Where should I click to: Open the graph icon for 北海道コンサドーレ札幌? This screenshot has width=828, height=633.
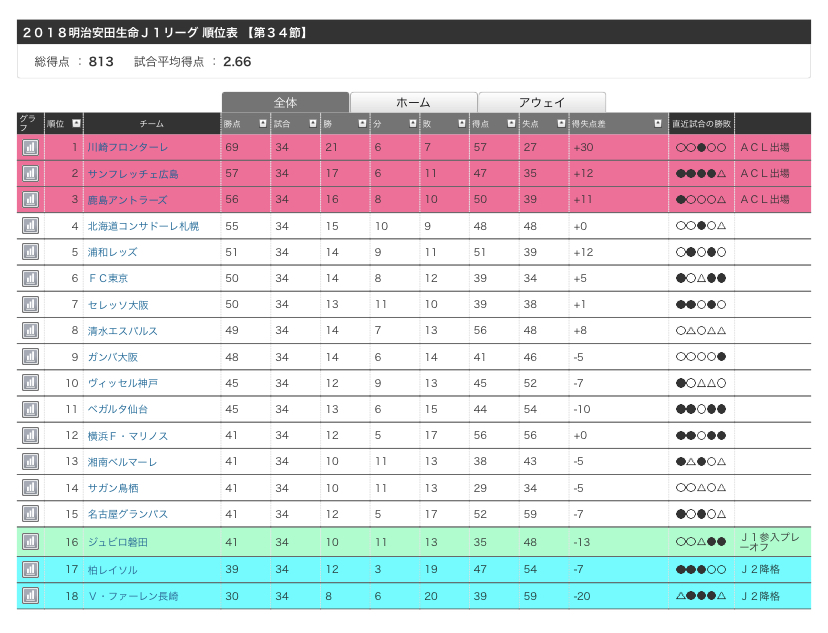pos(30,226)
